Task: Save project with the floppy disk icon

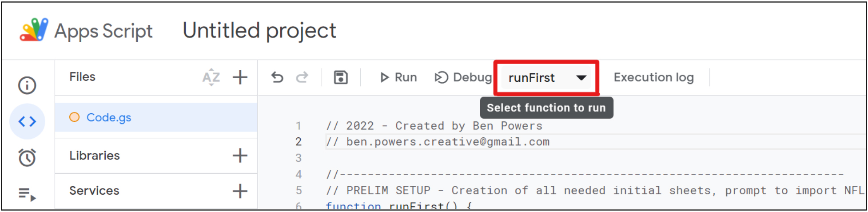Action: pos(341,77)
